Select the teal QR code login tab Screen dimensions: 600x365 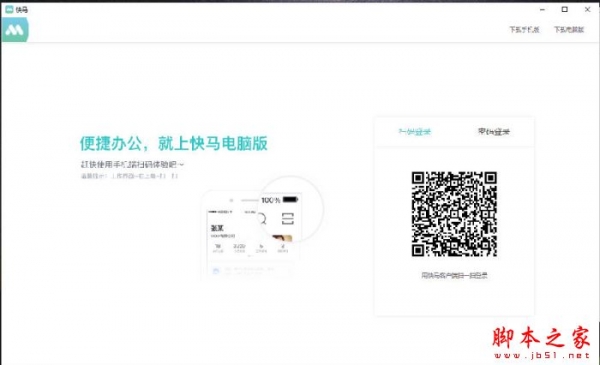pos(415,132)
